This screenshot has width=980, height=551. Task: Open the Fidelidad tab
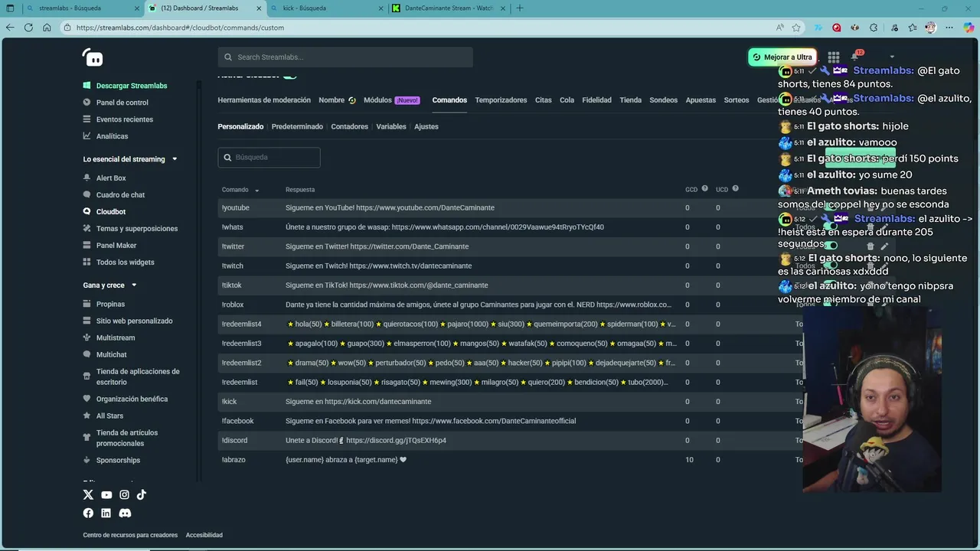(x=596, y=100)
